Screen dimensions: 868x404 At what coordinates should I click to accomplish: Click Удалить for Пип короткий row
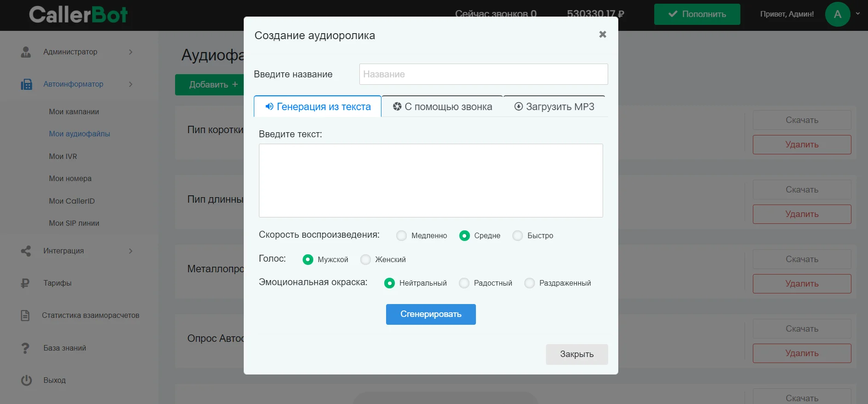pyautogui.click(x=802, y=145)
